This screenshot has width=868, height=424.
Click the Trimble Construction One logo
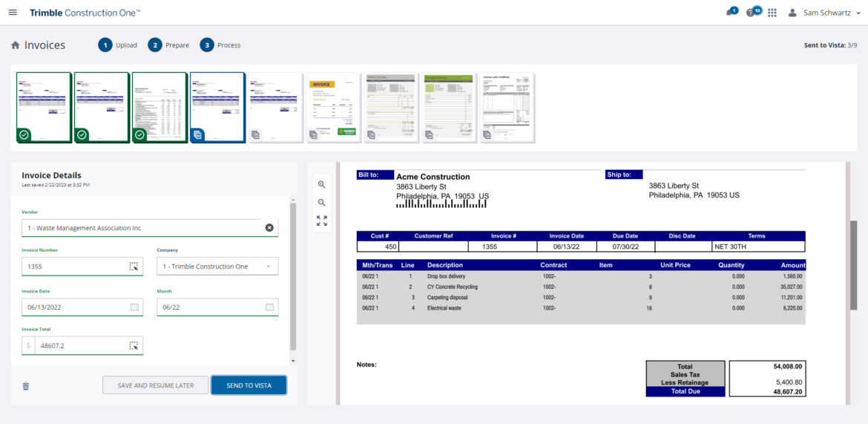tap(85, 12)
